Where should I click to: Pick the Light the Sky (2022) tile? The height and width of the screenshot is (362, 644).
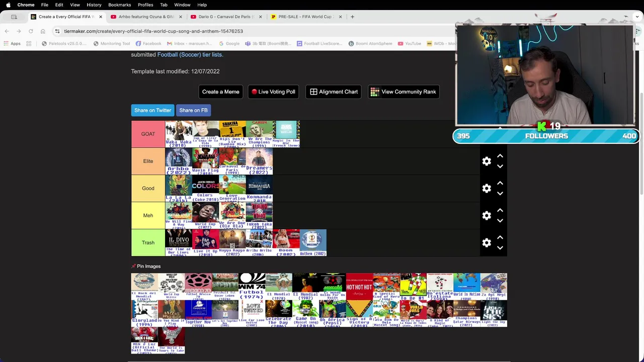tap(494, 314)
